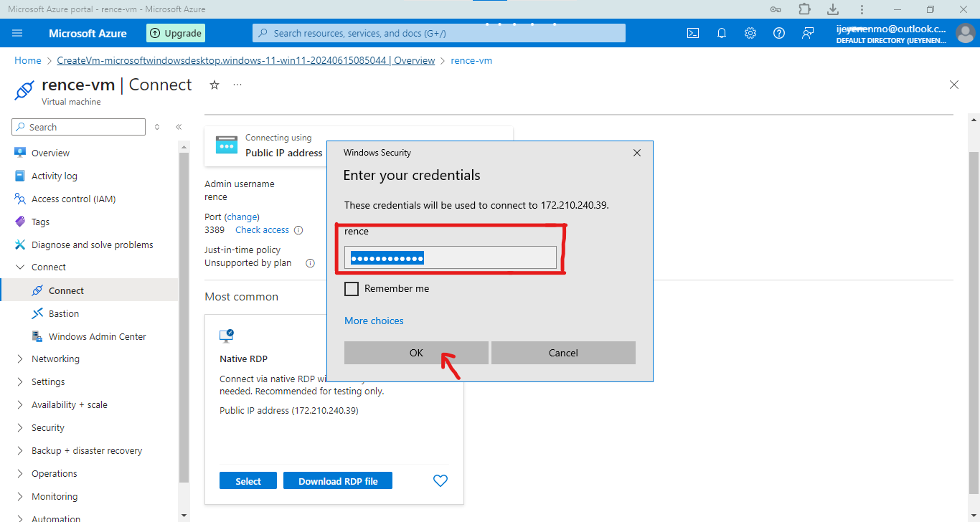
Task: Open portal settings gear
Action: (x=750, y=33)
